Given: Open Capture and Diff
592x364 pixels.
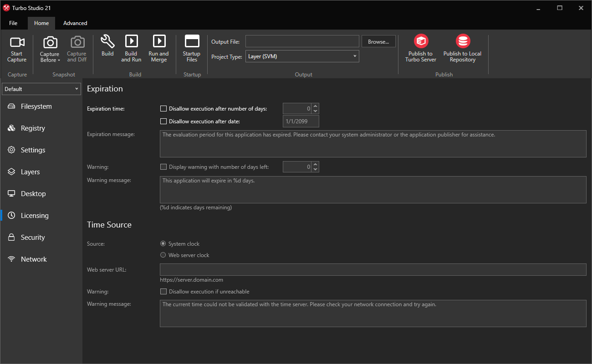Looking at the screenshot, I should pyautogui.click(x=77, y=49).
